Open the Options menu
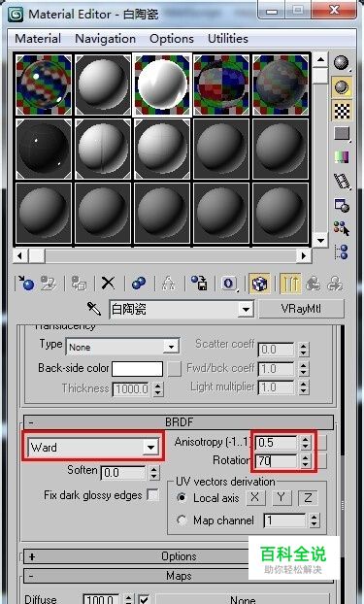 [172, 39]
